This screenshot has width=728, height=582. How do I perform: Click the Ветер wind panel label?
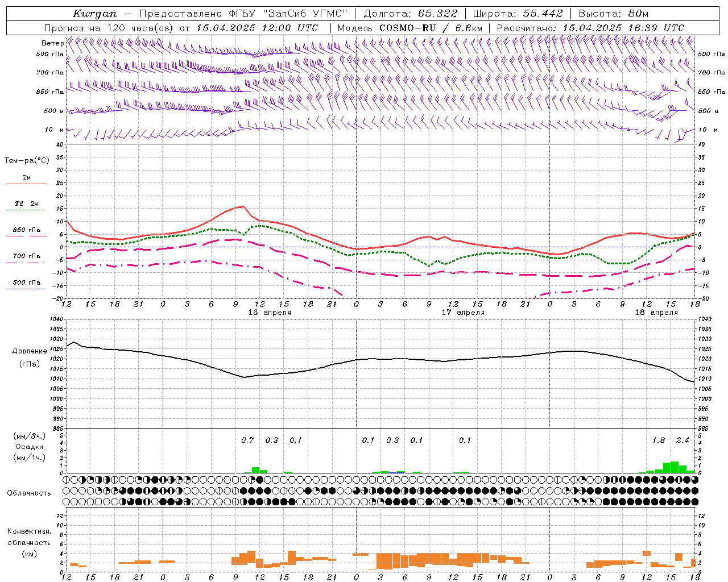(52, 43)
